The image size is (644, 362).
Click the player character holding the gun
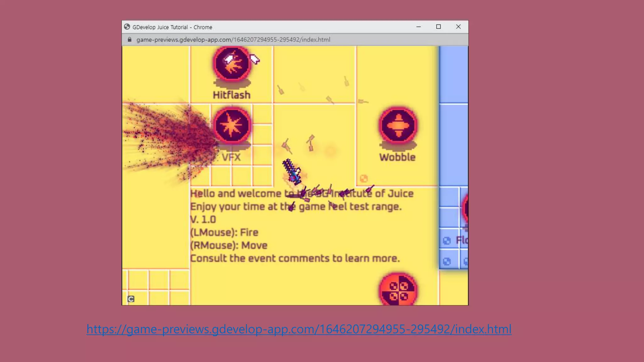pos(293,172)
